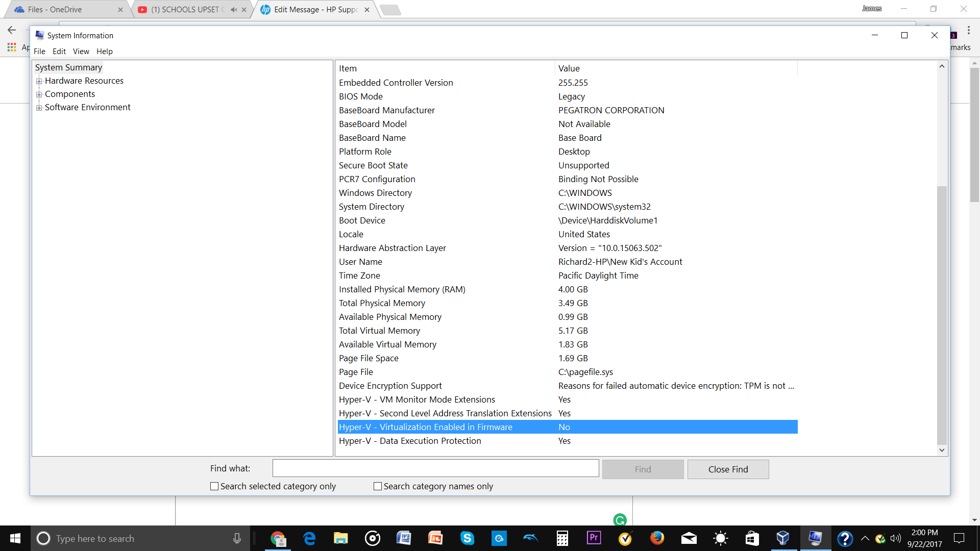
Task: Launch Skype from the taskbar
Action: (x=468, y=538)
